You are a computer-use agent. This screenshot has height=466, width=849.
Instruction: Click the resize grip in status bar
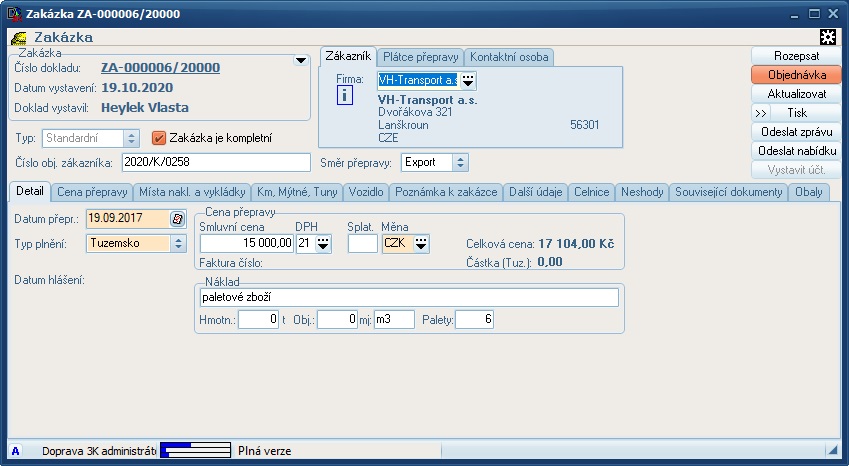832,450
